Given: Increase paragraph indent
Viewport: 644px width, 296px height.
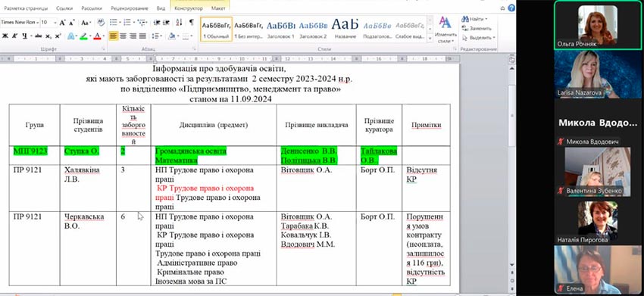Looking at the screenshot, I should click(166, 23).
